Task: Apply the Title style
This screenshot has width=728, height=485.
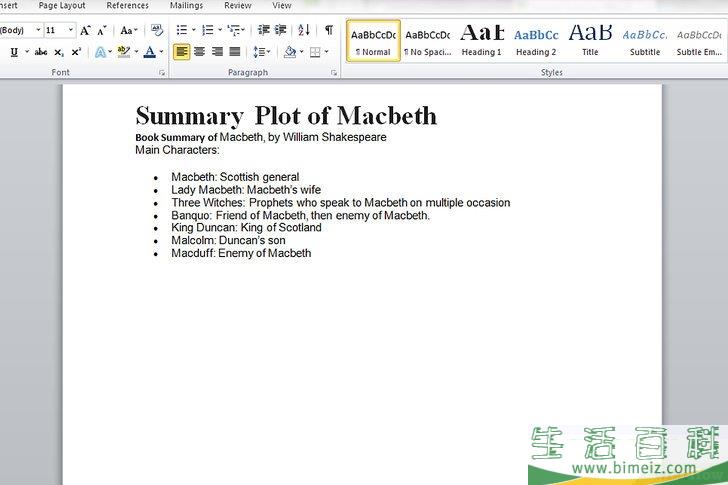Action: point(590,41)
